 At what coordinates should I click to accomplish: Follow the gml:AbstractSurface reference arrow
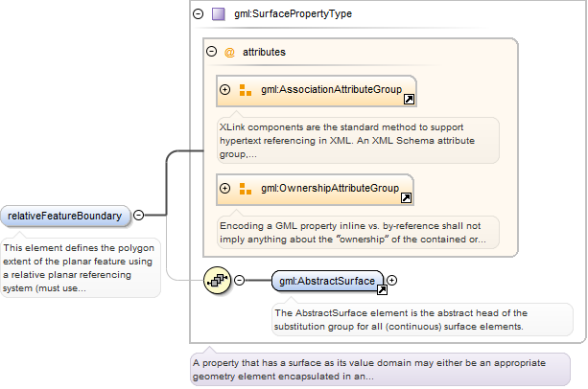[379, 287]
